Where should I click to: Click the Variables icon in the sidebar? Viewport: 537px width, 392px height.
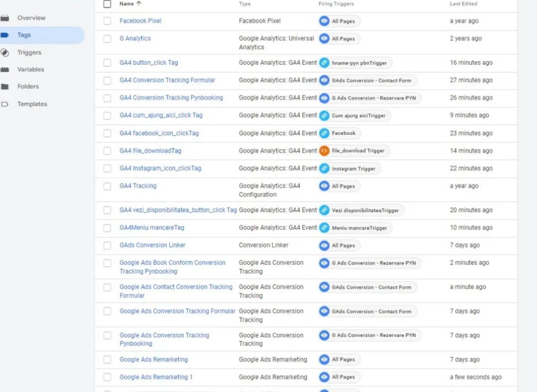coord(5,70)
